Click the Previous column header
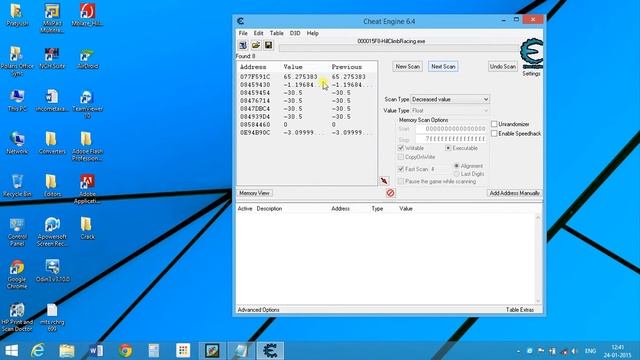 [347, 67]
